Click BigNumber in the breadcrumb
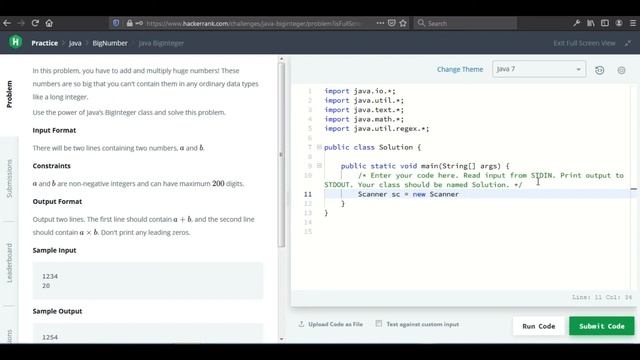 (110, 43)
